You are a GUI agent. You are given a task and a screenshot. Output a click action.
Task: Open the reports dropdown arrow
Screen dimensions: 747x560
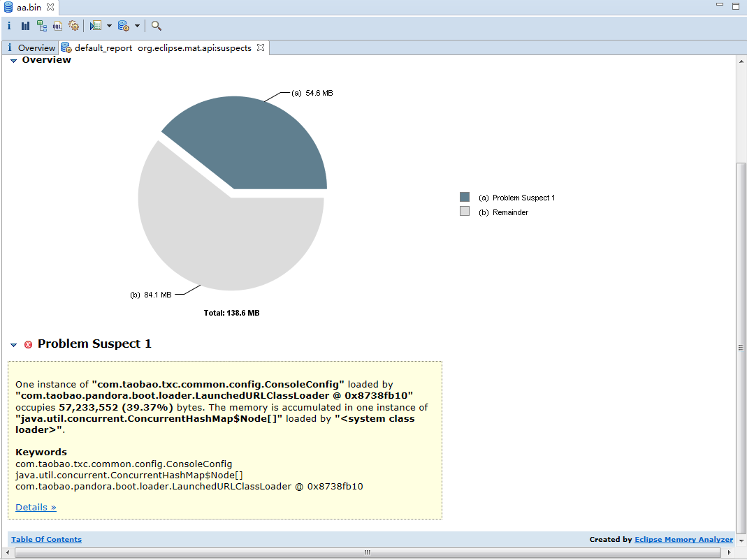click(x=109, y=26)
